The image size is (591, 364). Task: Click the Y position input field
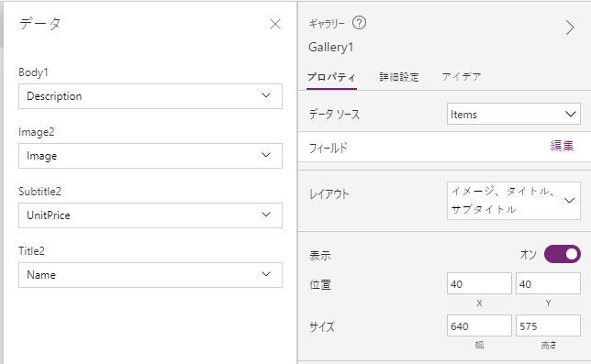(x=548, y=283)
